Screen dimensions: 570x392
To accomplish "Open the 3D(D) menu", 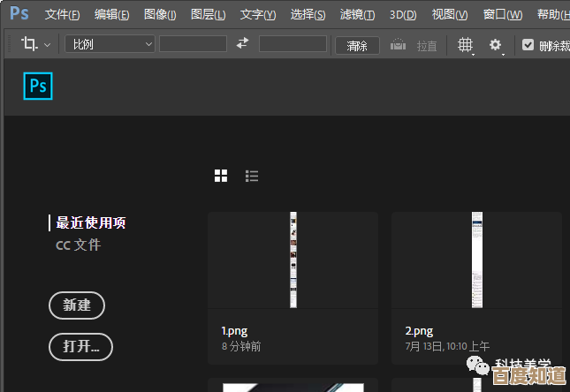I will 403,14.
